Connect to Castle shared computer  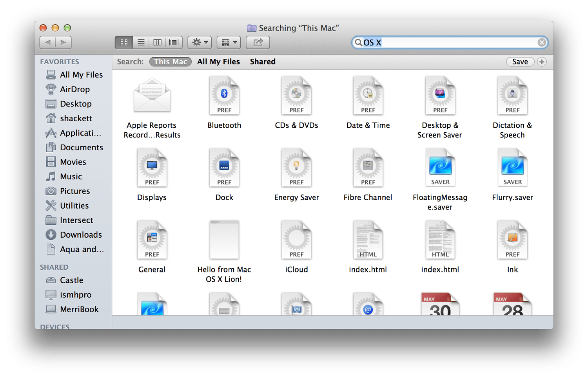tap(65, 280)
